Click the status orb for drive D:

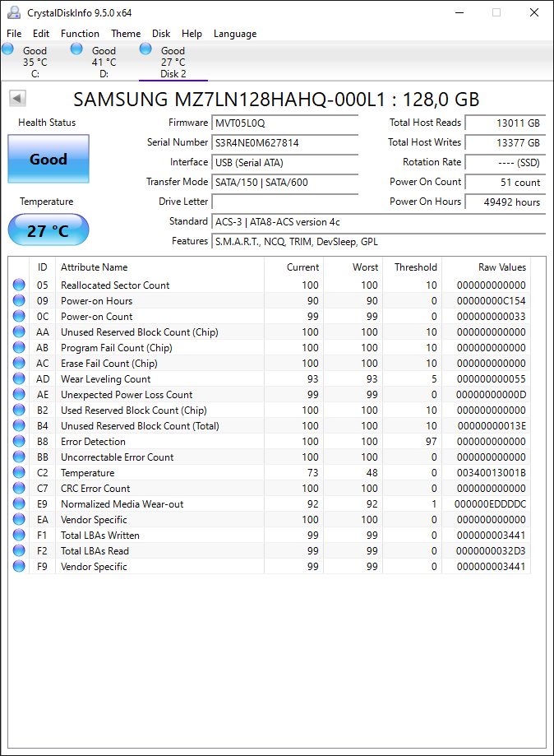coord(76,49)
